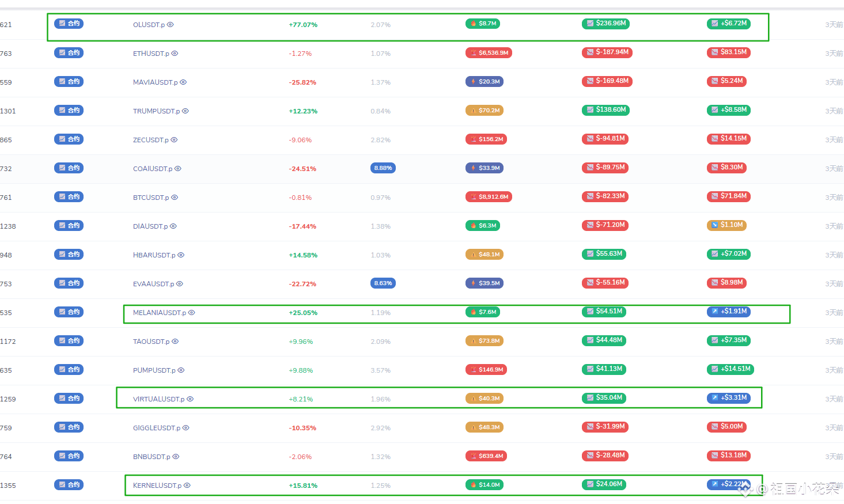The width and height of the screenshot is (844, 504).
Task: Open the PUMPUSDT.p symbol link
Action: [x=154, y=370]
